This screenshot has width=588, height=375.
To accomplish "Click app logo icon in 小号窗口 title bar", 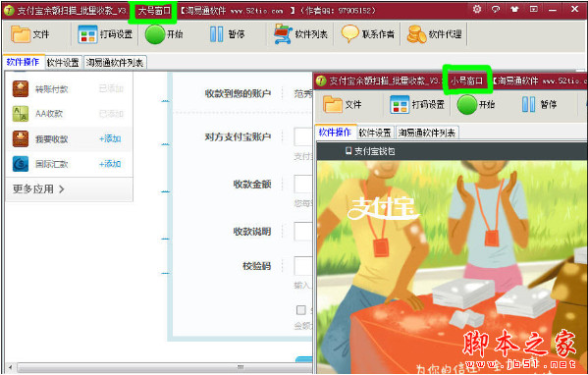I will [321, 80].
